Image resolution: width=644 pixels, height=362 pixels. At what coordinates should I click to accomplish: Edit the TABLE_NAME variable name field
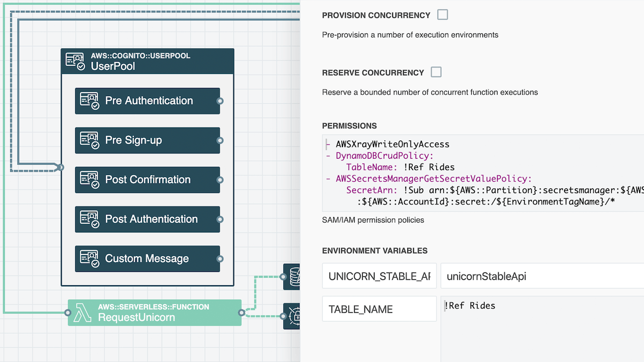(379, 309)
